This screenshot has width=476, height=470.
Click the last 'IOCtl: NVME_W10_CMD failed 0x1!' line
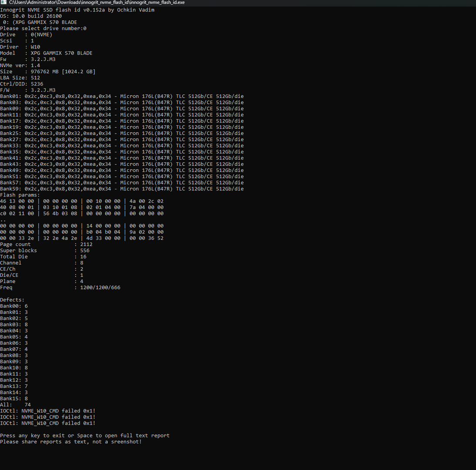point(48,423)
